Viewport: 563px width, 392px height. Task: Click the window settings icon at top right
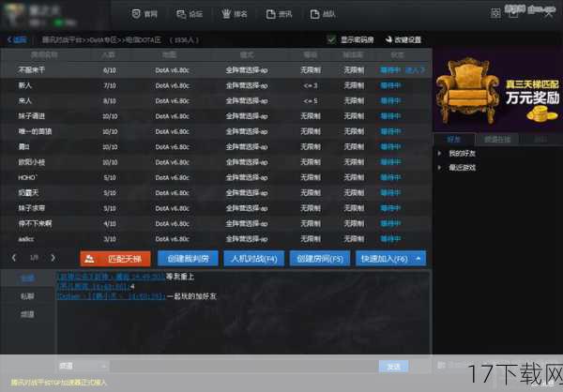[x=495, y=13]
